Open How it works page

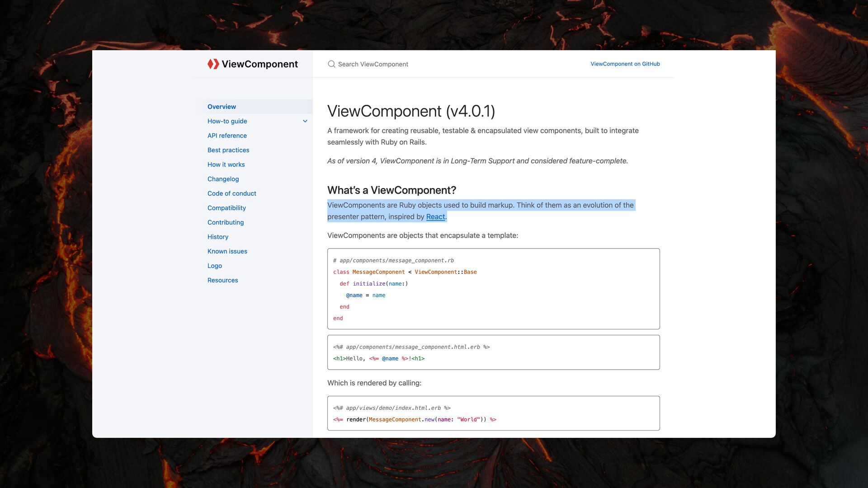[226, 164]
